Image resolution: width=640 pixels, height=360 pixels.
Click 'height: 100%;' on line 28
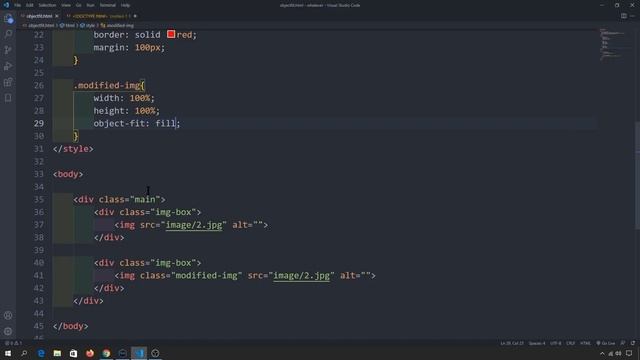click(x=127, y=111)
